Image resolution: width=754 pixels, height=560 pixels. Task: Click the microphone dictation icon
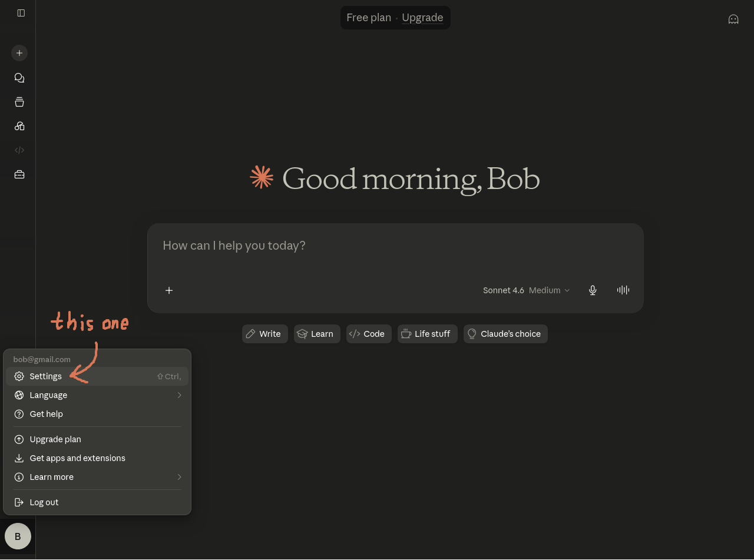[x=593, y=290]
